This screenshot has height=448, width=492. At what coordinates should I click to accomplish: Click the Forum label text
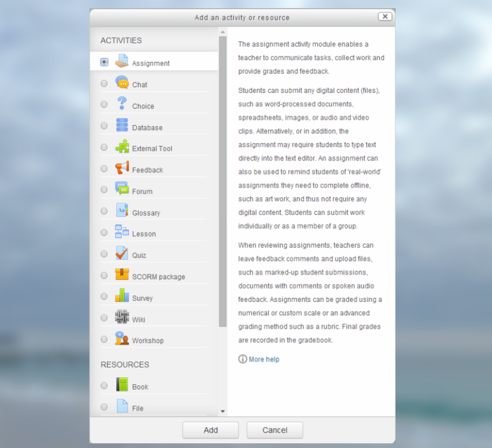pyautogui.click(x=142, y=191)
